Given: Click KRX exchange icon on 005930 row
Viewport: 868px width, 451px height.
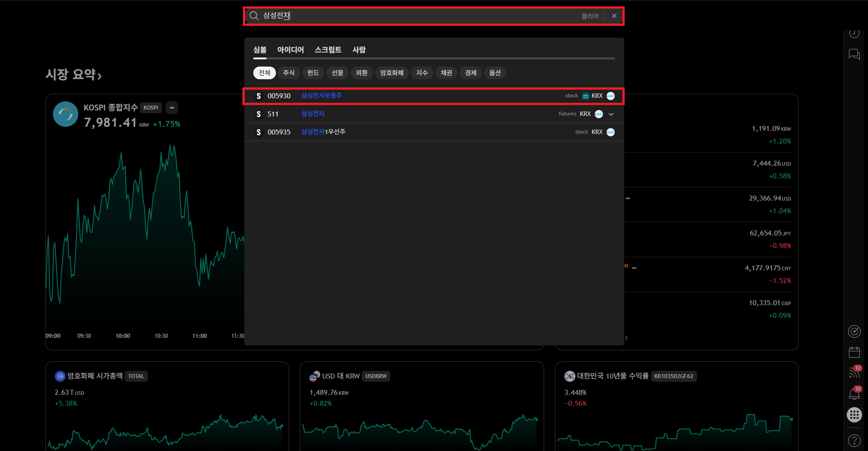Looking at the screenshot, I should [611, 96].
